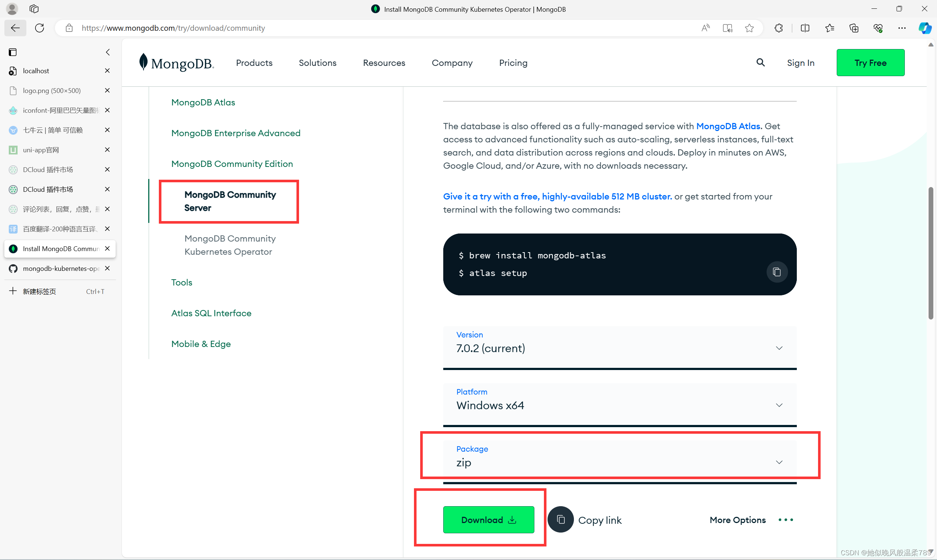Click the Copy link circular icon

pyautogui.click(x=561, y=520)
